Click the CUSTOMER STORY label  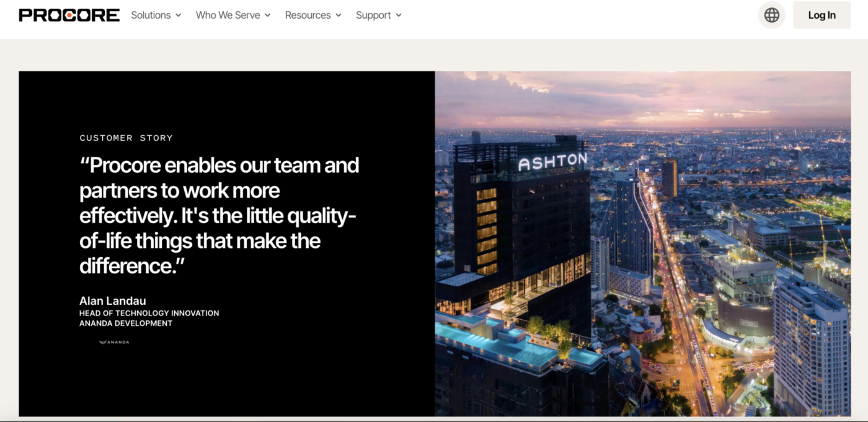[126, 138]
